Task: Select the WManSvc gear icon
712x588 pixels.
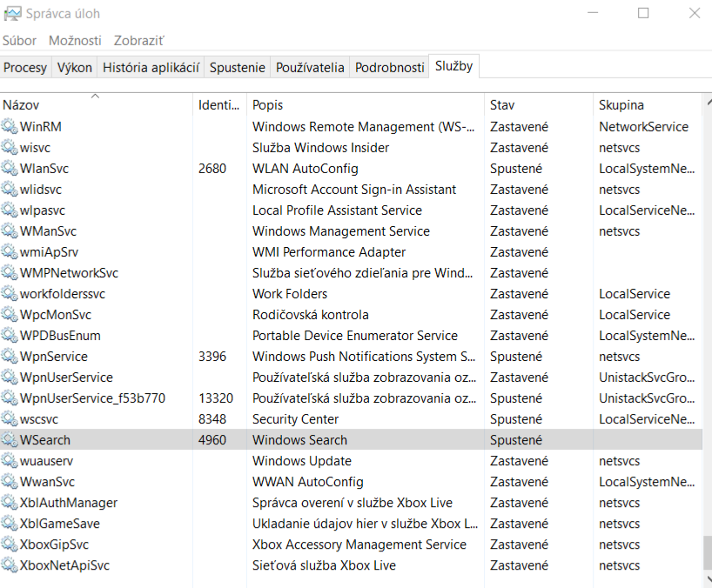Action: 9,231
